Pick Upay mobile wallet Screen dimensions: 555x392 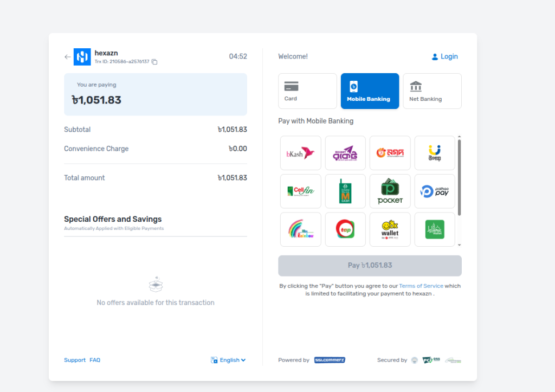(x=435, y=153)
